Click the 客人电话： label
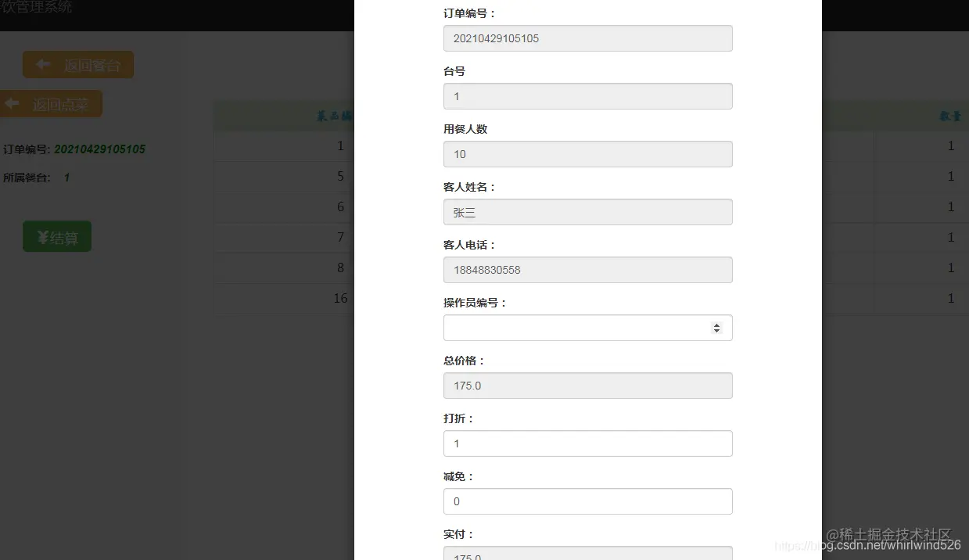The width and height of the screenshot is (969, 560). click(470, 245)
